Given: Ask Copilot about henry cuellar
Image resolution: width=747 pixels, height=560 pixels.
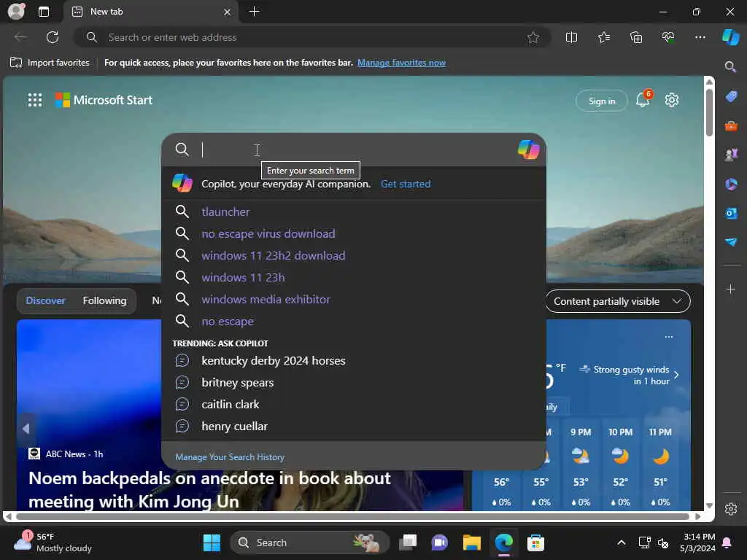Looking at the screenshot, I should pos(354,426).
